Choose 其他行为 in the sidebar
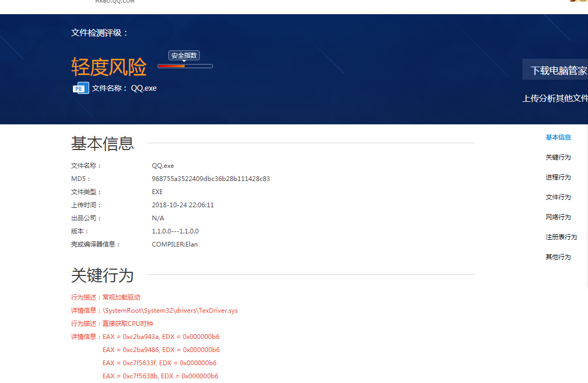588x383 pixels. (558, 257)
